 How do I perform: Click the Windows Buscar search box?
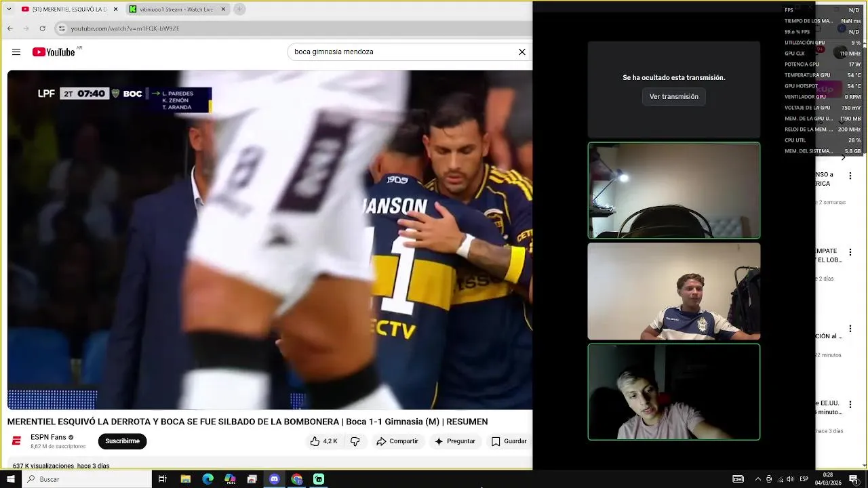(88, 479)
